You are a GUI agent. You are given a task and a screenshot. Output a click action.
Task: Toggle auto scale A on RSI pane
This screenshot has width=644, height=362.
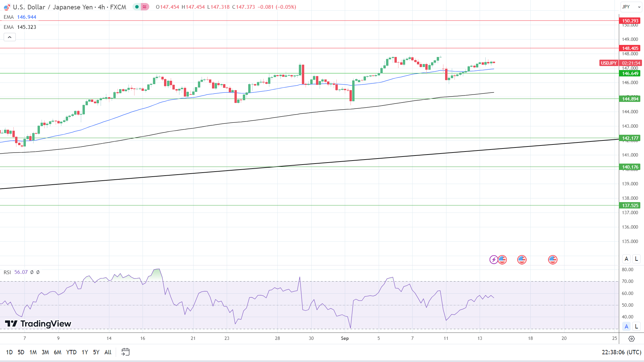coord(626,326)
